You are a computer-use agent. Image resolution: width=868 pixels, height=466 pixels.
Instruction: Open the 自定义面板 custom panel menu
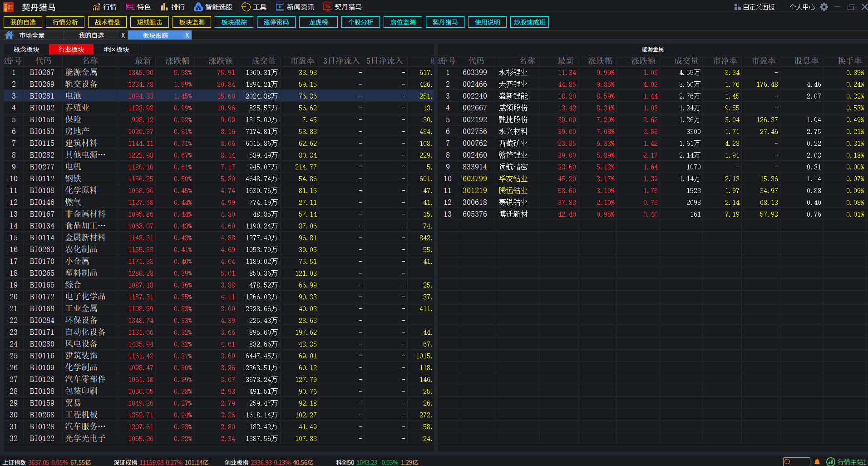(755, 7)
